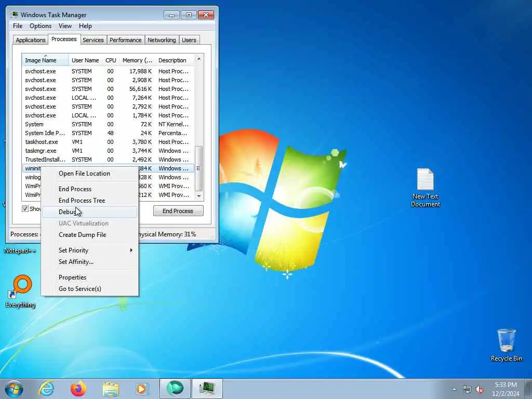Sort by the User Name column header

86,60
